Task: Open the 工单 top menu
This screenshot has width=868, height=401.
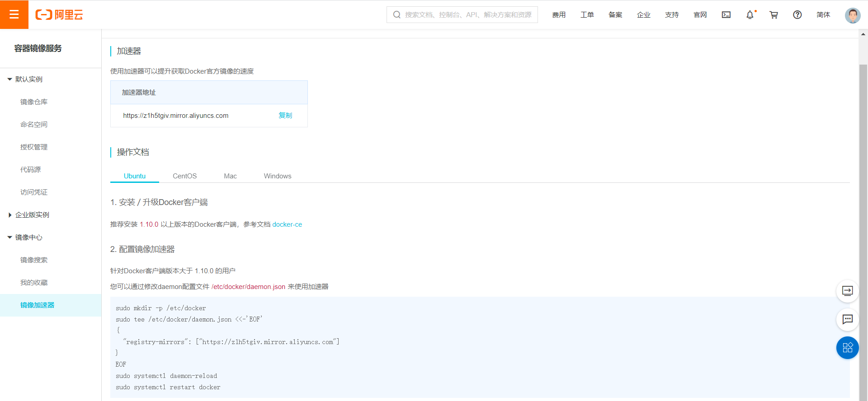Action: tap(587, 15)
